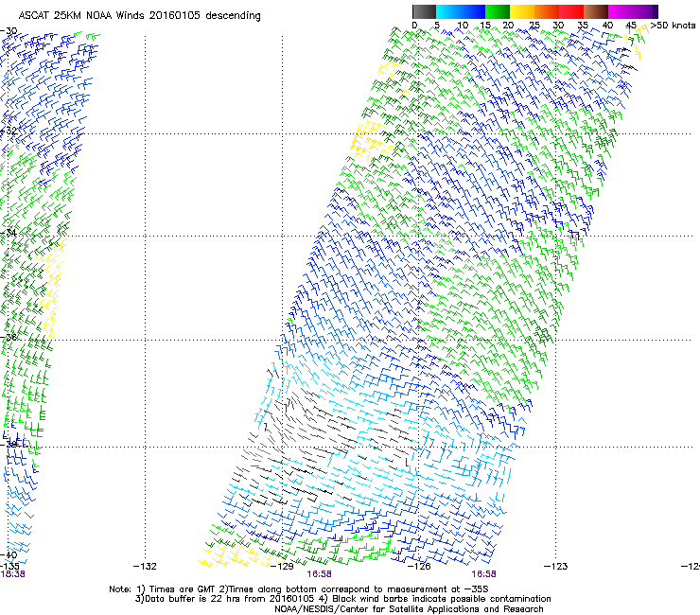This screenshot has width=700, height=615.
Task: Select the '-123' longitude axis label
Action: pyautogui.click(x=556, y=567)
